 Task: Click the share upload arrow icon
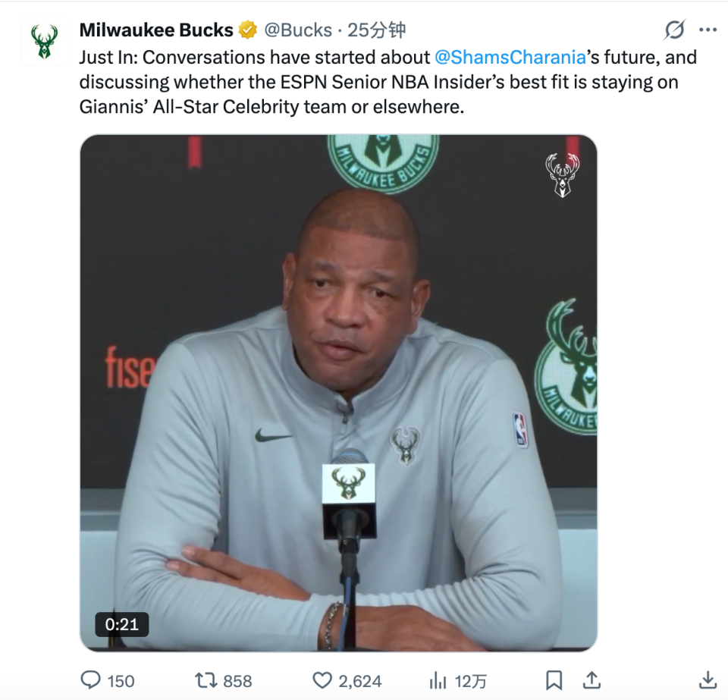[592, 680]
